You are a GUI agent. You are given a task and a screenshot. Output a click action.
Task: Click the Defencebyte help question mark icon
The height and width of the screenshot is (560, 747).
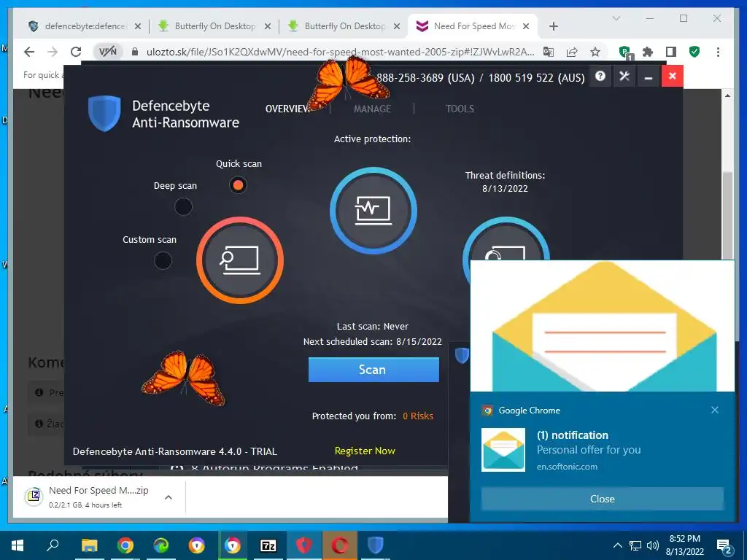[x=600, y=76]
